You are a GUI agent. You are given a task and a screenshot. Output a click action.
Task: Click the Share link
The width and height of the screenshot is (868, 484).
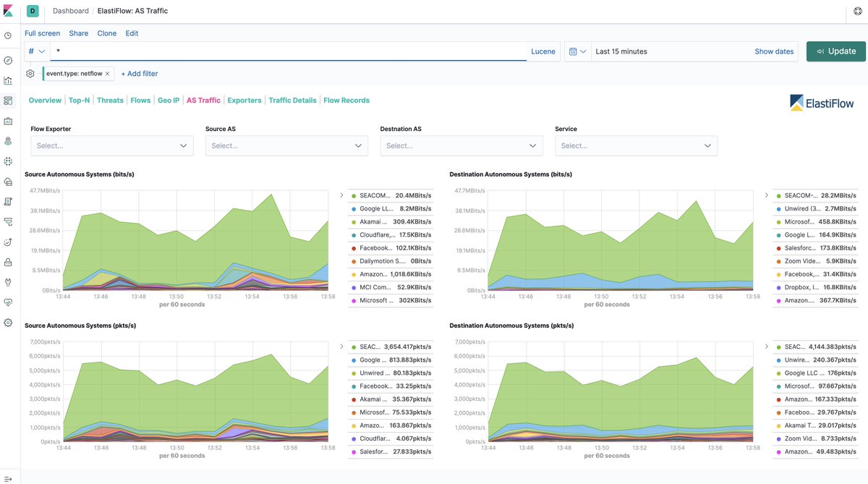pos(79,33)
